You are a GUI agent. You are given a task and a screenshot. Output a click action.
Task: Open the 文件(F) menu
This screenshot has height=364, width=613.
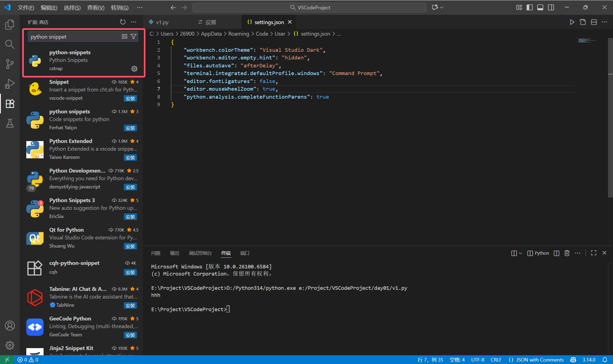[x=26, y=7]
